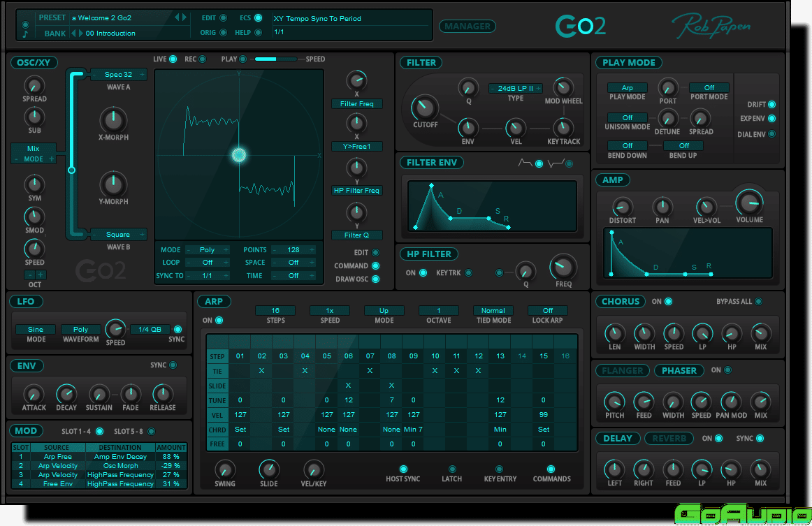
Task: Click the Y-Morph knob
Action: point(113,184)
